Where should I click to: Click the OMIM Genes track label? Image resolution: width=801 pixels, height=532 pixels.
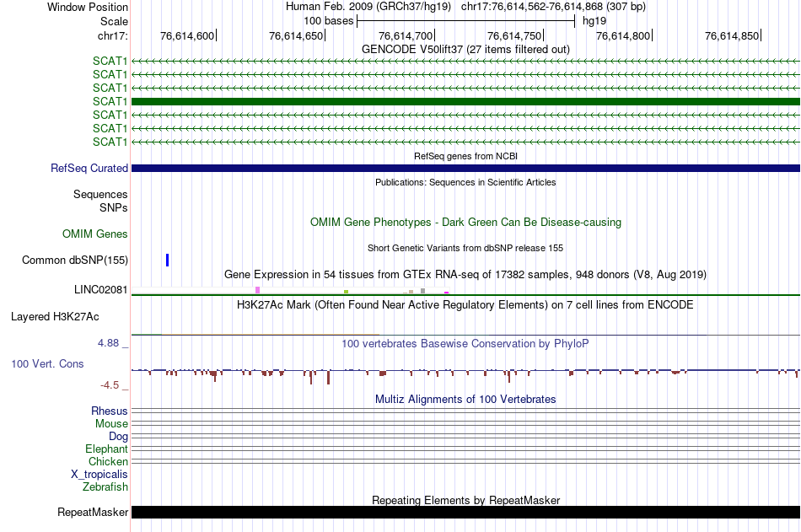95,234
